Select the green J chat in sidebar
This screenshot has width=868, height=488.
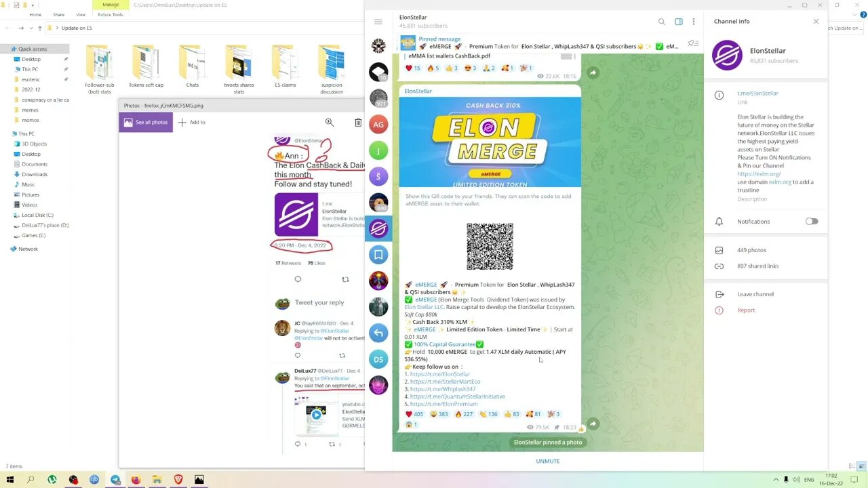click(x=378, y=150)
